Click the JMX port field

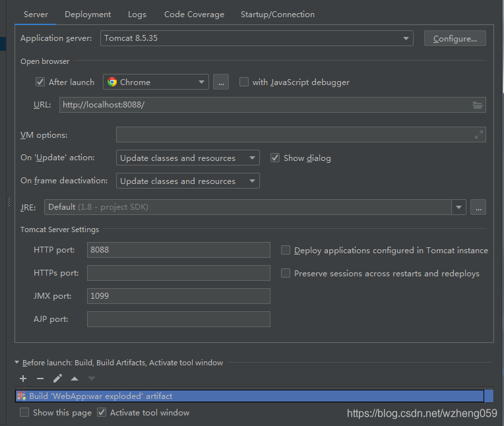tap(179, 296)
